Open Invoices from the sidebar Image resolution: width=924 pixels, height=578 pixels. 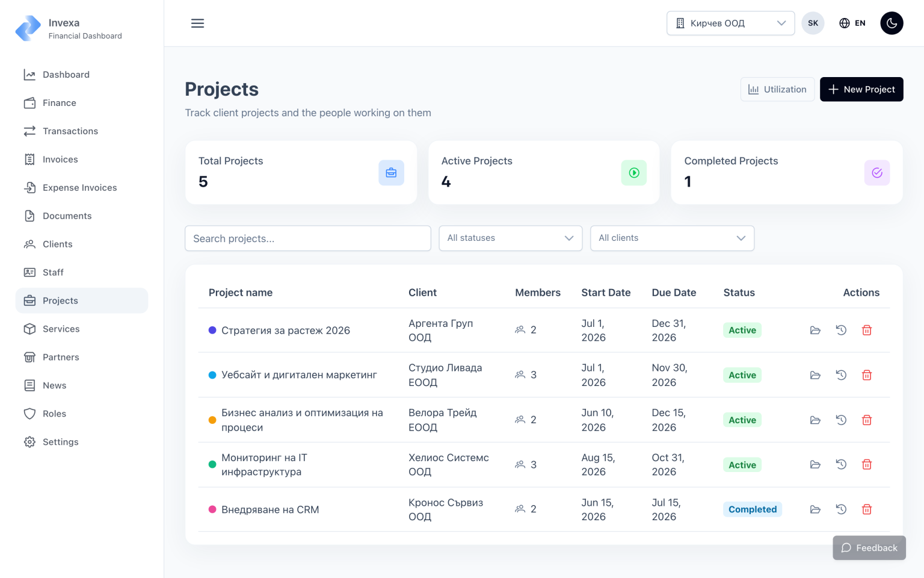[82, 160]
